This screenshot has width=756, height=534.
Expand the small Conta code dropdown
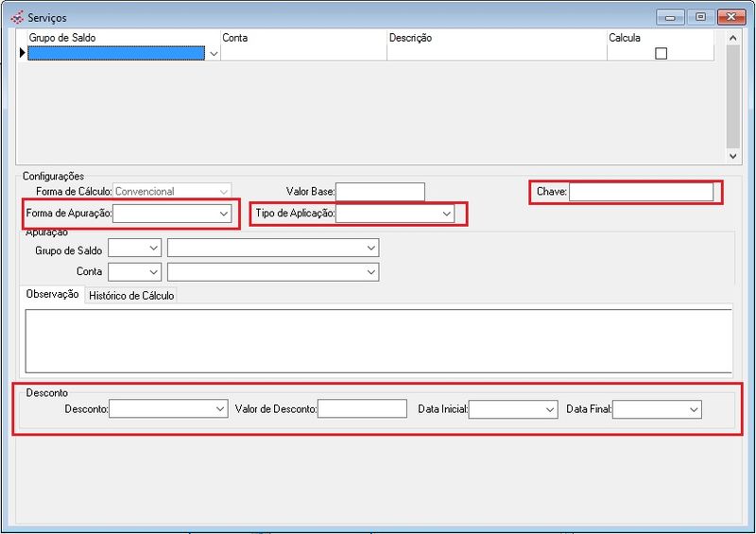click(x=153, y=272)
